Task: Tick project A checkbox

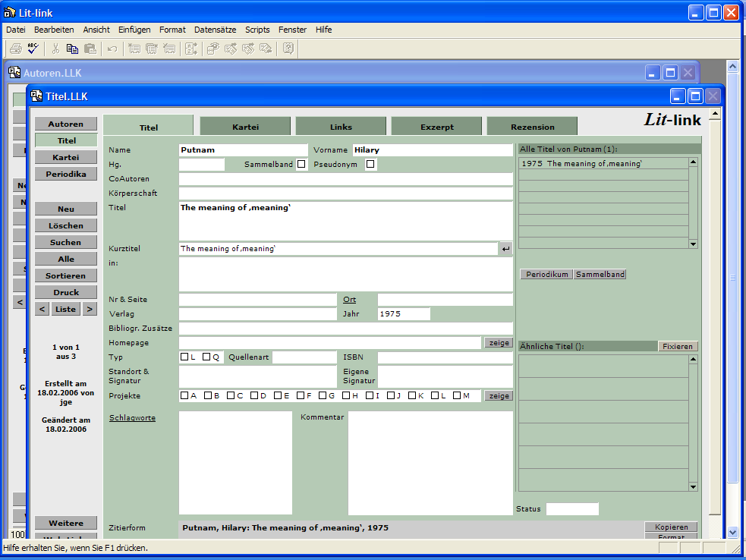Action: point(184,395)
